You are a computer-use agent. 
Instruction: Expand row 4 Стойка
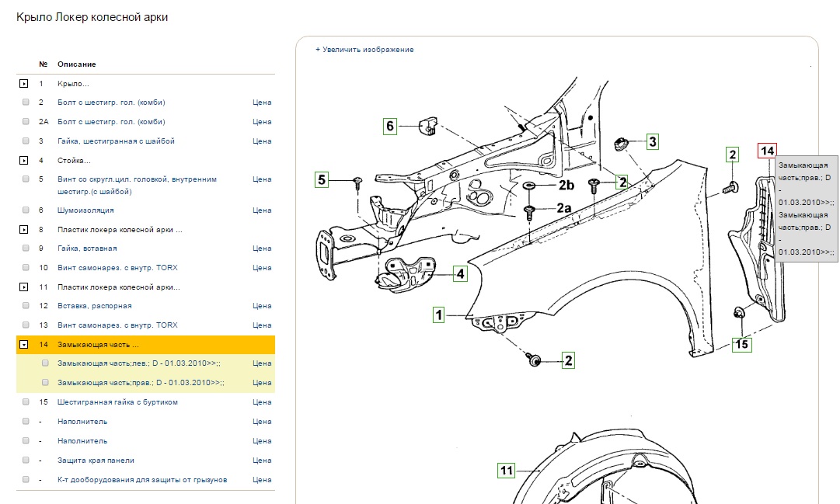coord(23,160)
